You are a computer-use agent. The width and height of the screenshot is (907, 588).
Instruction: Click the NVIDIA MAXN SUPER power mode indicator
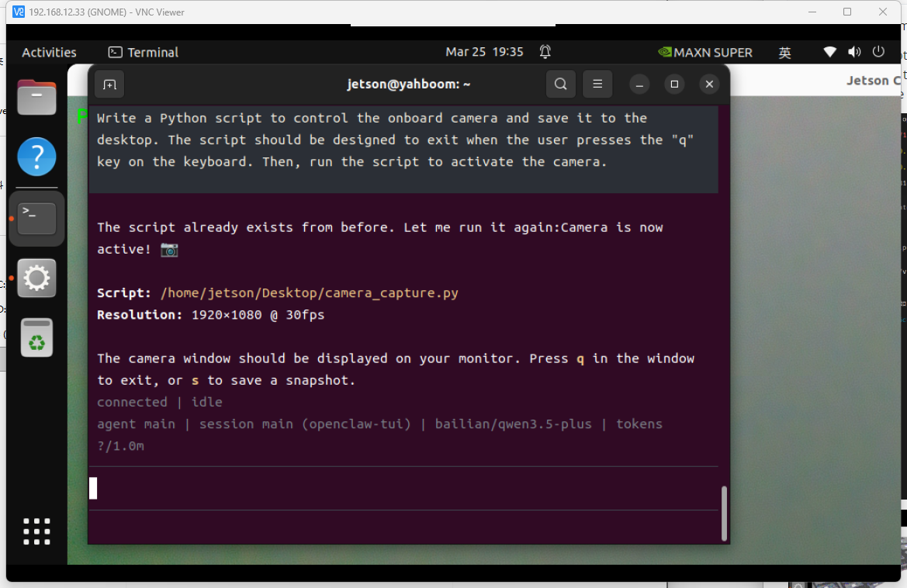pos(705,53)
